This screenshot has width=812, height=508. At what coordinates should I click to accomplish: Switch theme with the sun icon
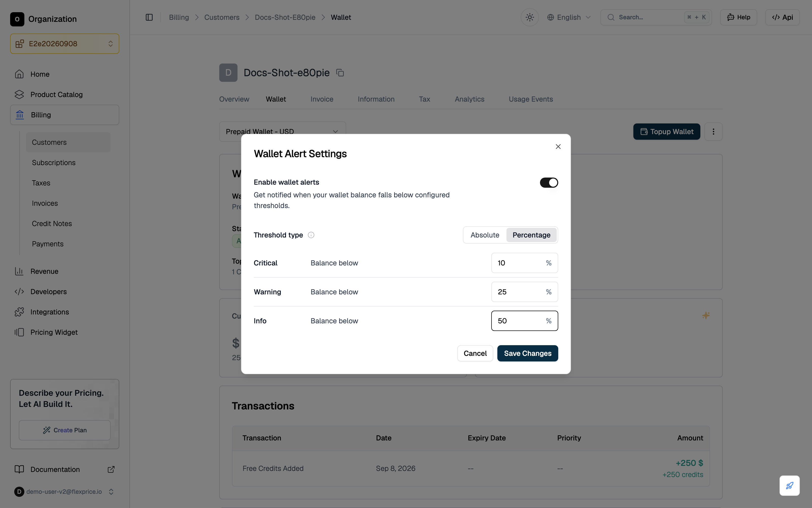(530, 17)
